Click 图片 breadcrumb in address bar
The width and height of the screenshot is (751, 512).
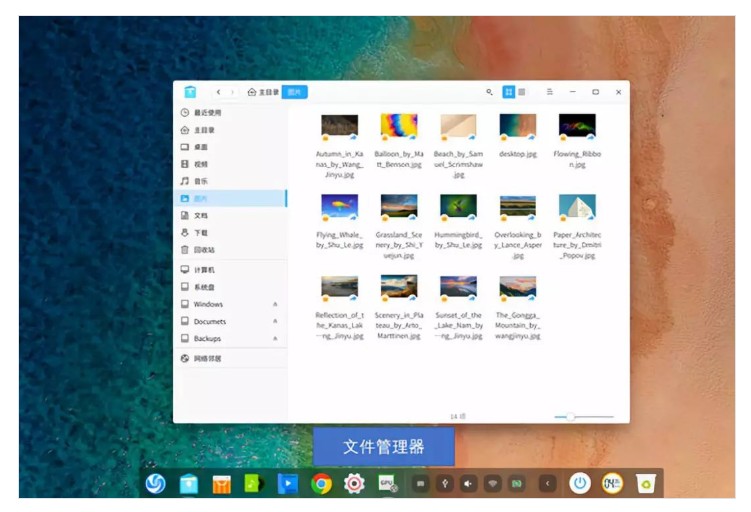[x=294, y=92]
